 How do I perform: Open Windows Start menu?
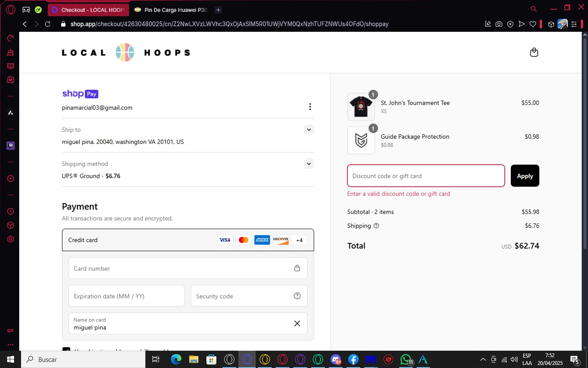tap(11, 359)
